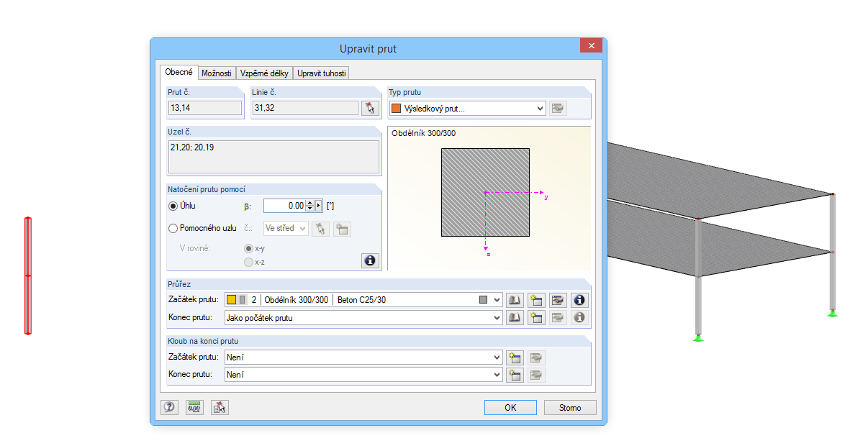Open units and decimals 0.00 icon
Screen dimensions: 868x446
[194, 407]
